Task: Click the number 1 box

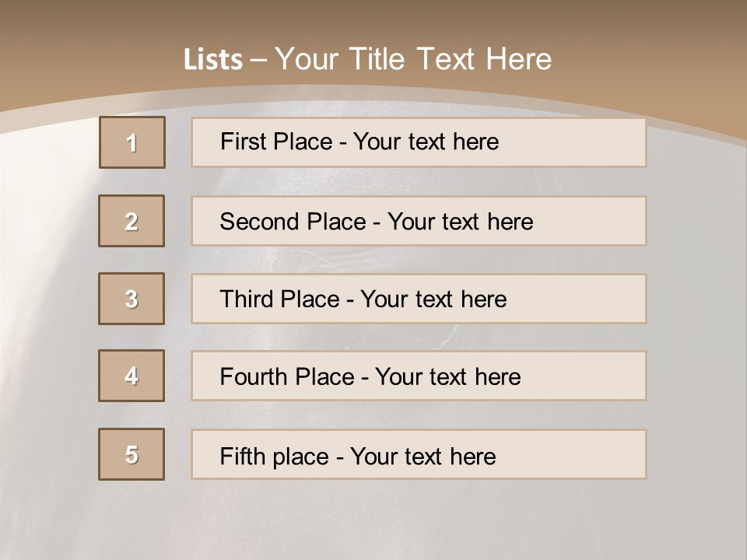Action: tap(132, 142)
